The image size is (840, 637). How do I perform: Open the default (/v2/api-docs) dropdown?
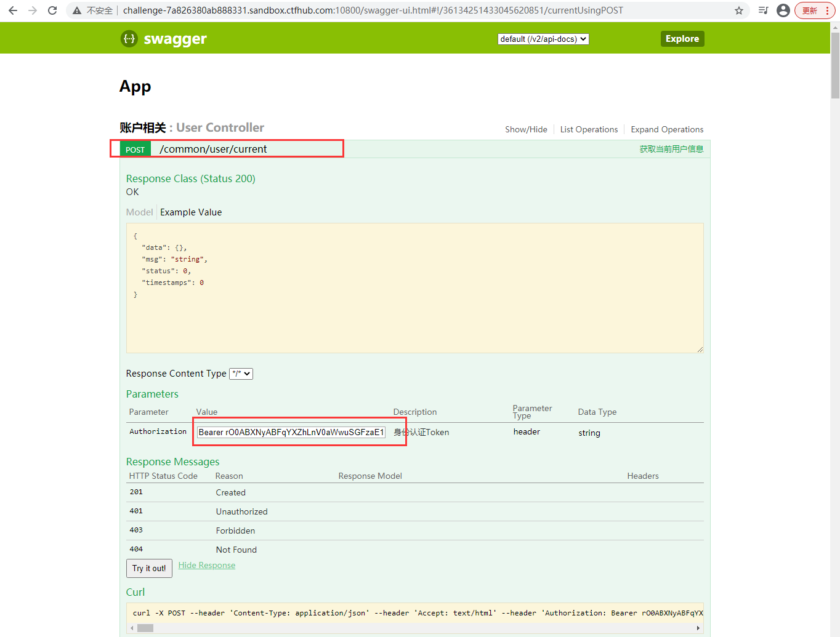tap(543, 39)
